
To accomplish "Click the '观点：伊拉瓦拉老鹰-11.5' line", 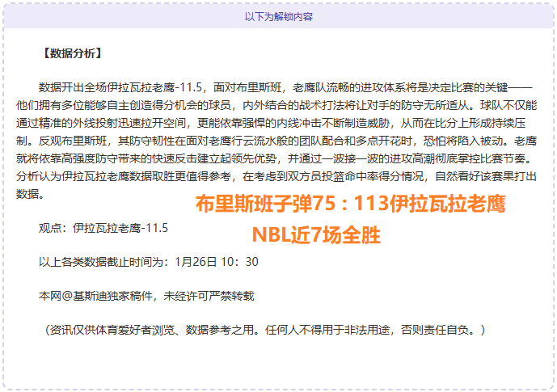I will click(x=103, y=228).
